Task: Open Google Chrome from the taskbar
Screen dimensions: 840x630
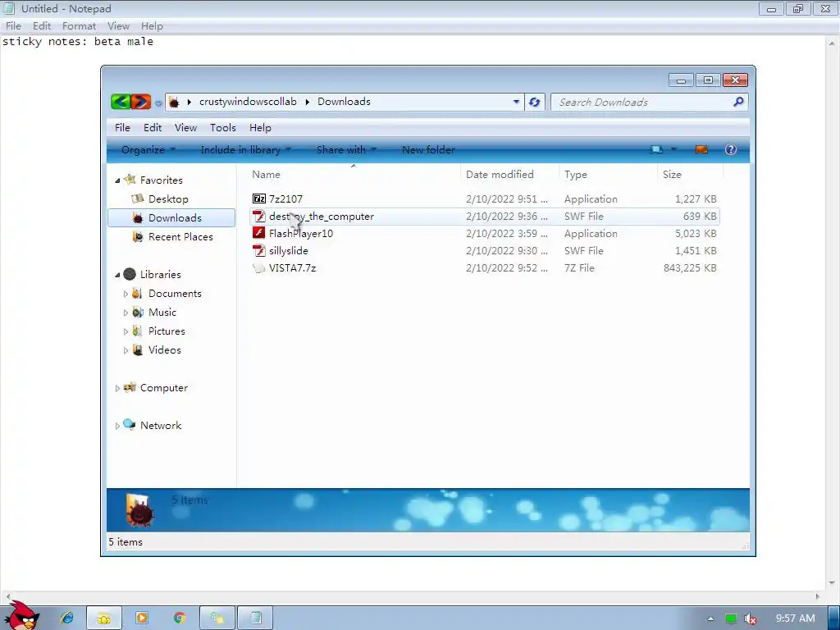Action: click(x=180, y=618)
